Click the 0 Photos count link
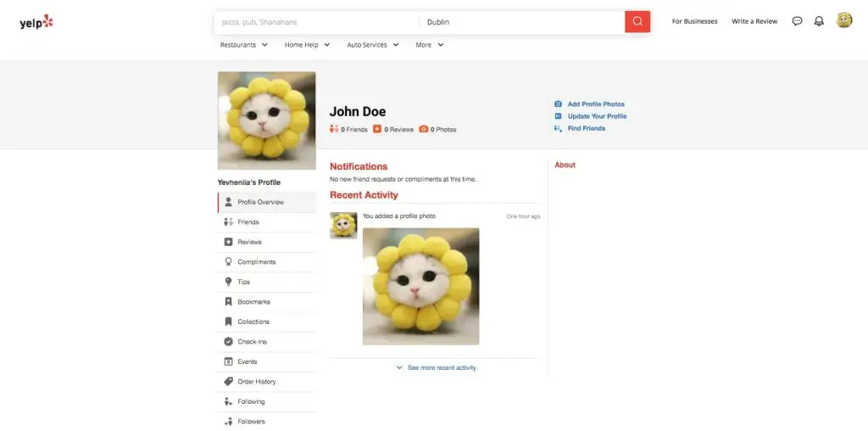This screenshot has width=868, height=431. (443, 130)
